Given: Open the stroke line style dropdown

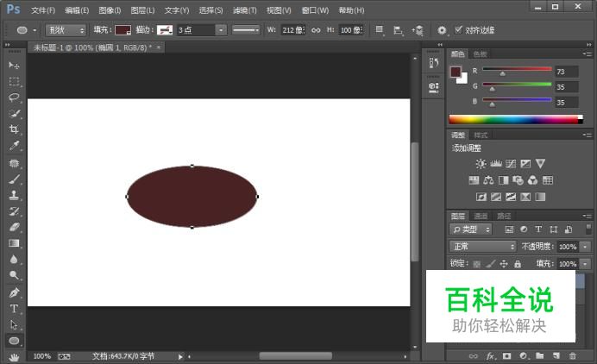Looking at the screenshot, I should point(246,30).
